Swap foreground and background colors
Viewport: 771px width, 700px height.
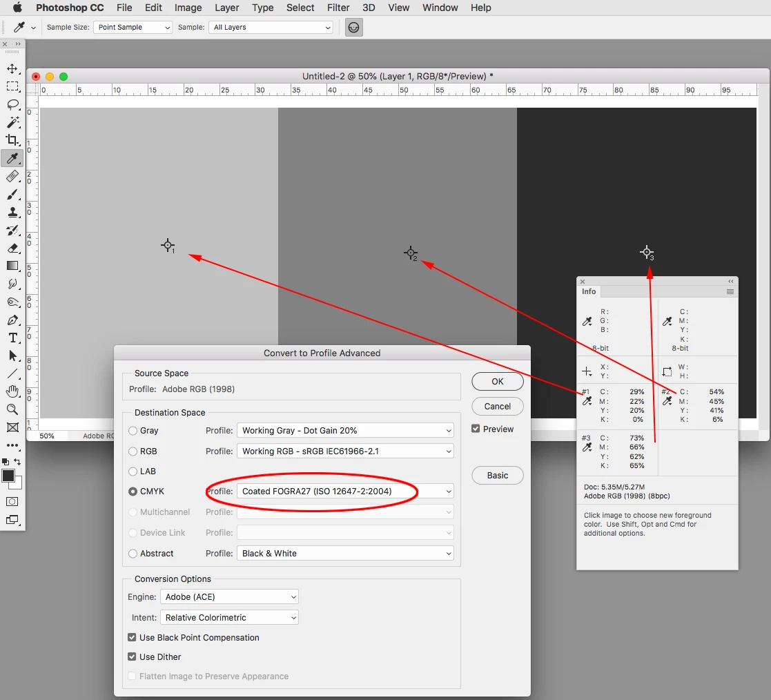coord(17,461)
